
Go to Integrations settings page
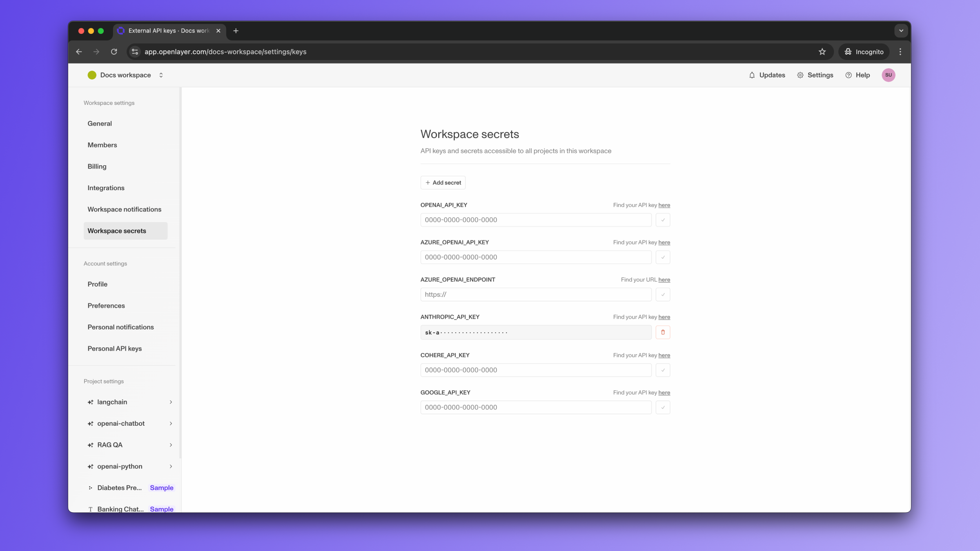click(106, 188)
